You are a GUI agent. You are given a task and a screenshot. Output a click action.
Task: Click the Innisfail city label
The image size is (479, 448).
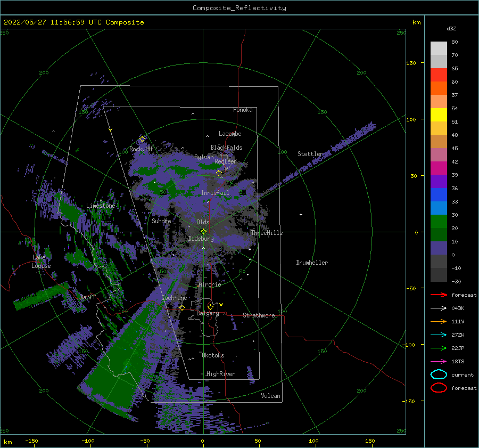215,193
